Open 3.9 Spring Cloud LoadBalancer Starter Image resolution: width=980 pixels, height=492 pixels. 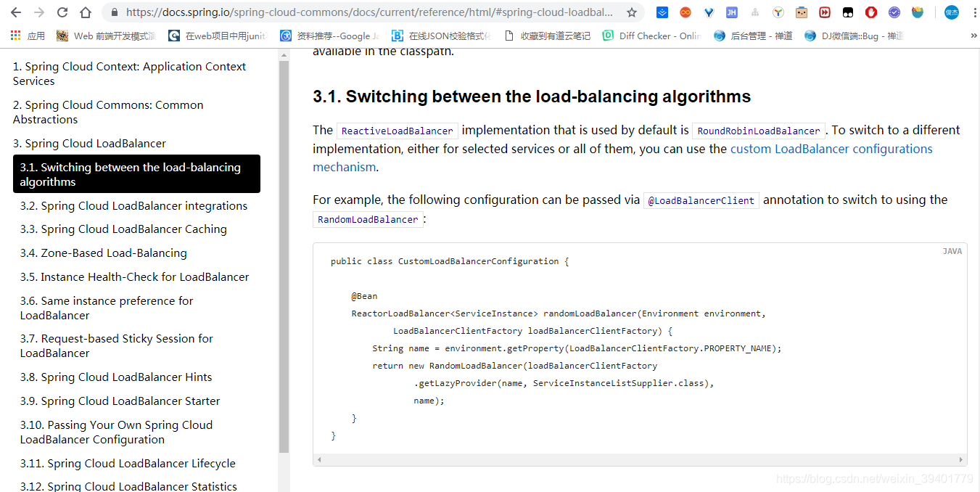120,401
